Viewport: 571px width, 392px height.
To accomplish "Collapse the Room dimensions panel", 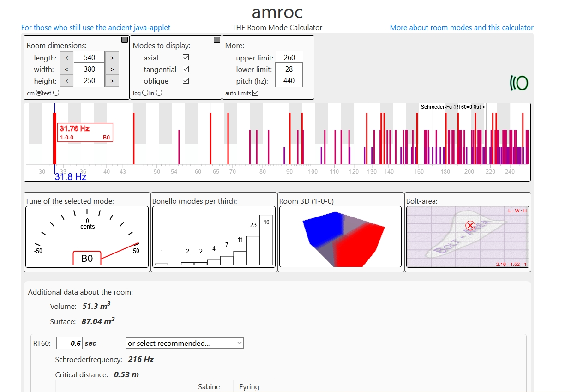I will (x=124, y=40).
